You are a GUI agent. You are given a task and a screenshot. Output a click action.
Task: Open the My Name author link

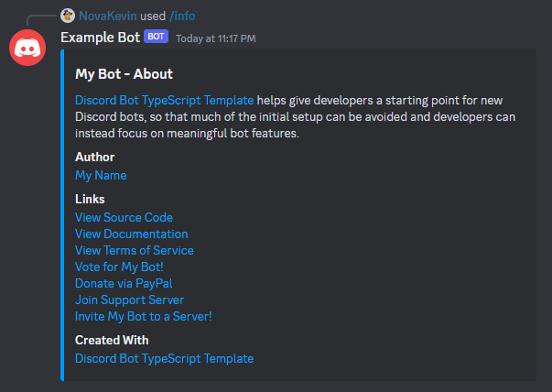(101, 175)
